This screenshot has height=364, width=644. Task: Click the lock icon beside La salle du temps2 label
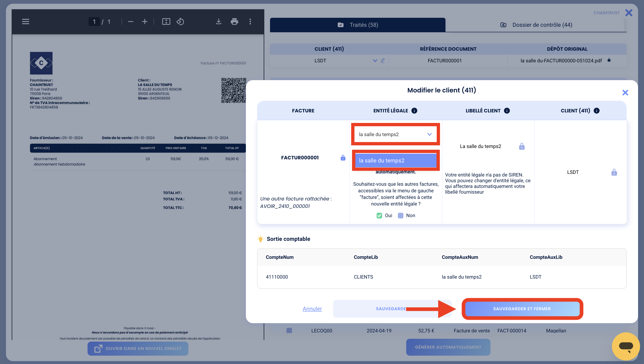522,146
